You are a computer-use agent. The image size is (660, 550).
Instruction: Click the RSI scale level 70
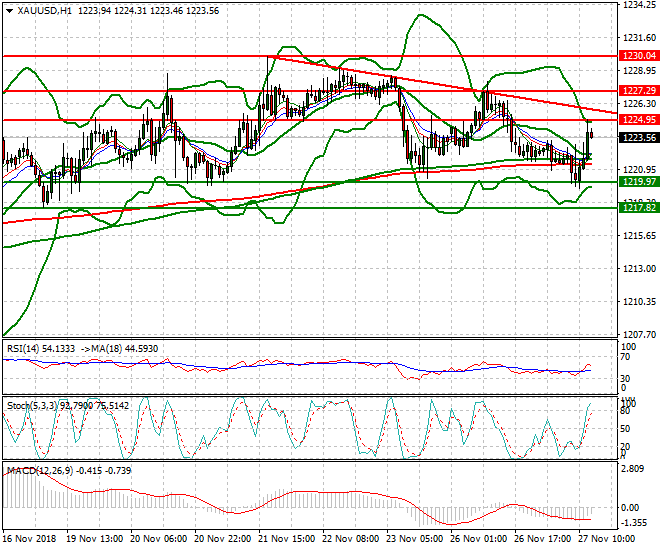coord(625,357)
